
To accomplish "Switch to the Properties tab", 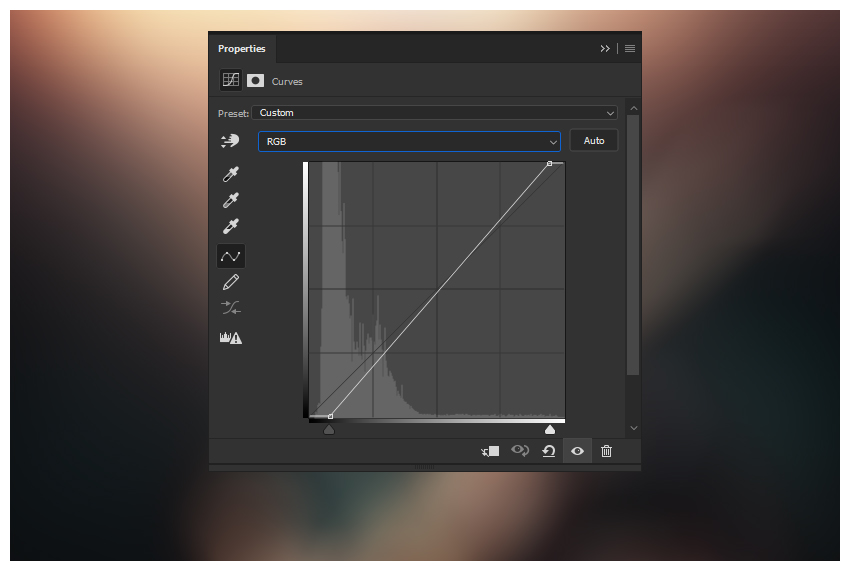I will click(242, 49).
